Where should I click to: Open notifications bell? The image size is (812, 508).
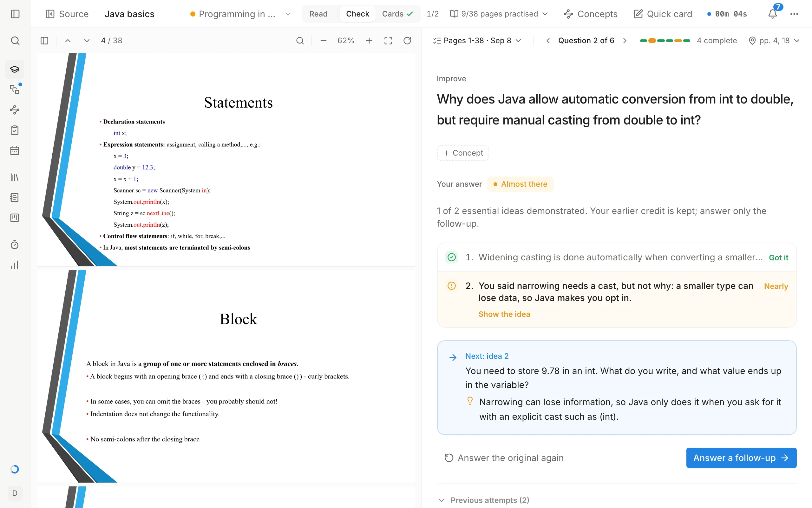click(x=772, y=14)
